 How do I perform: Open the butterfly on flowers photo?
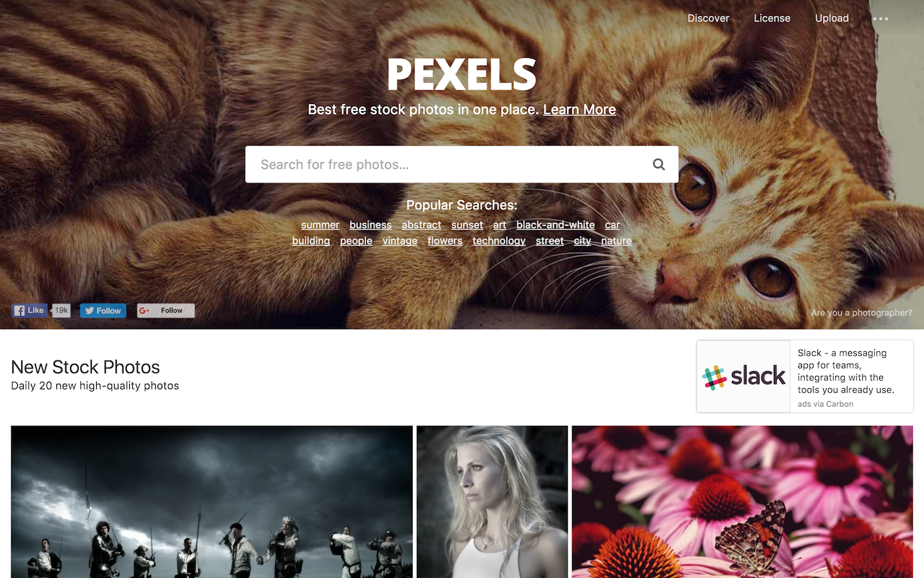[742, 501]
